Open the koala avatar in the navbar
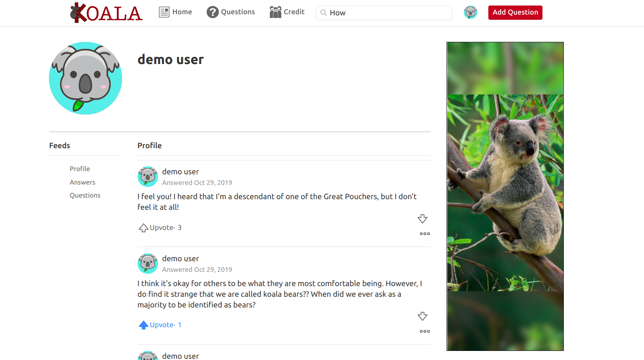Image resolution: width=644 pixels, height=360 pixels. (471, 12)
